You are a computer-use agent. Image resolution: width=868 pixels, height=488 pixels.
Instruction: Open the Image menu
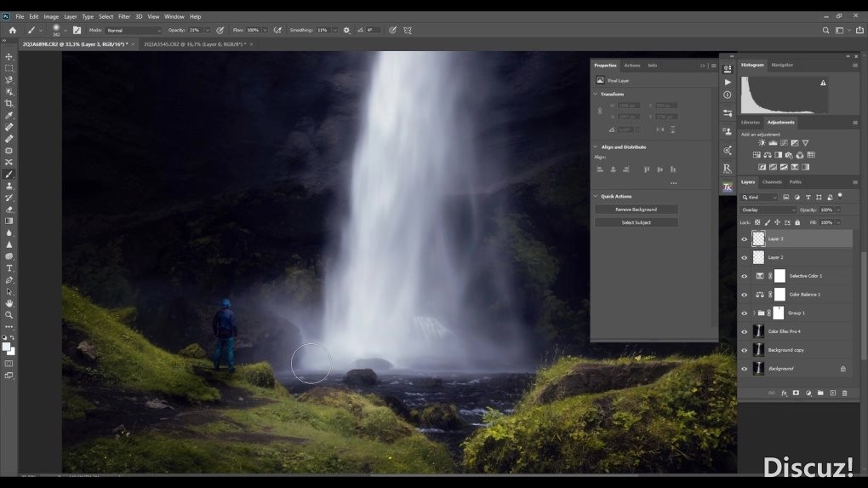coord(51,17)
